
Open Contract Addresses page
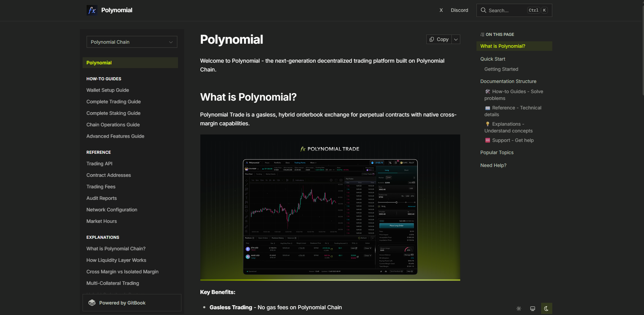click(x=109, y=175)
